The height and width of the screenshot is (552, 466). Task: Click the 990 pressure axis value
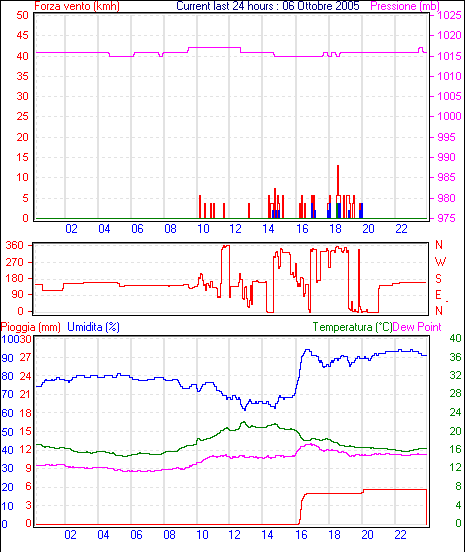446,157
